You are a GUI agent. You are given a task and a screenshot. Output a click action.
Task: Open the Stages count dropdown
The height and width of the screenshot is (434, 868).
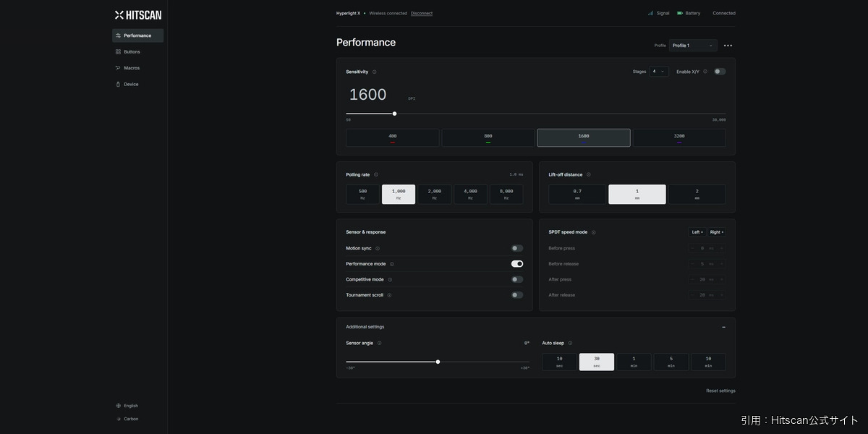659,72
